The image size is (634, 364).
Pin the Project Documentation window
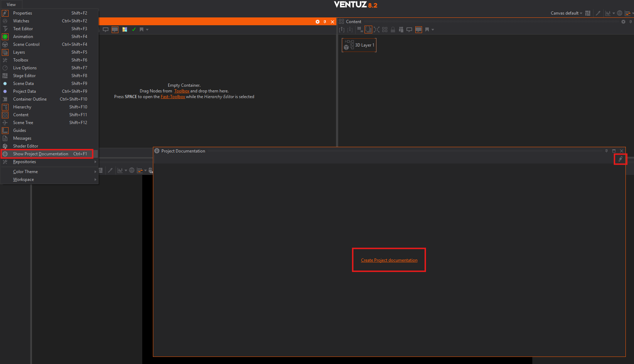[606, 151]
